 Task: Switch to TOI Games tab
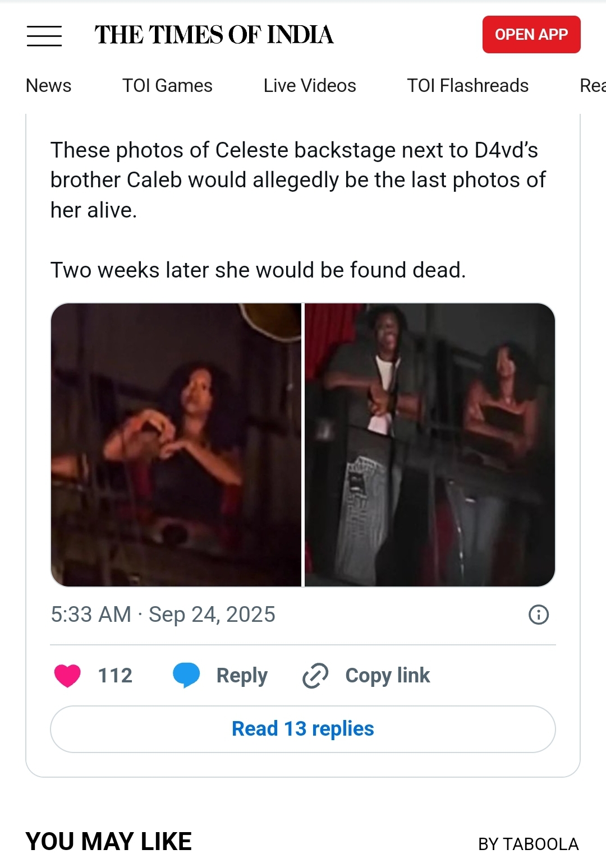(167, 86)
